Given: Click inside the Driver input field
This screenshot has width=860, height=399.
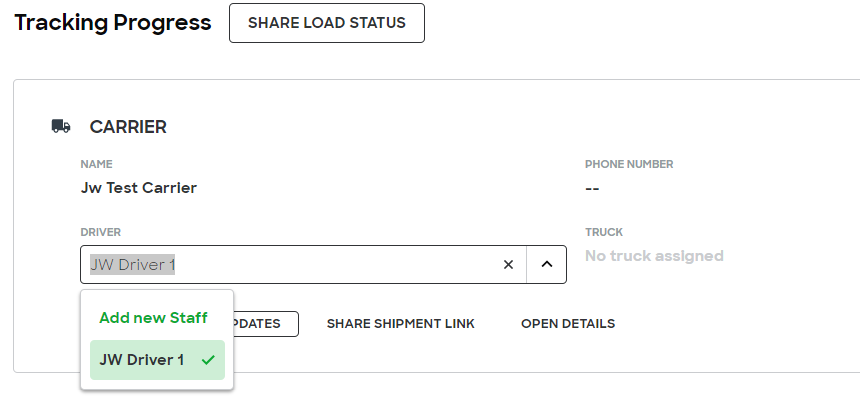Looking at the screenshot, I should 291,265.
